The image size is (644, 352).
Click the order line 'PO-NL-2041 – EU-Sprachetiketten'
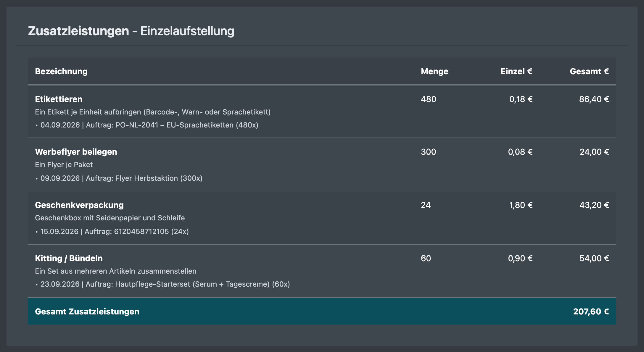(174, 125)
